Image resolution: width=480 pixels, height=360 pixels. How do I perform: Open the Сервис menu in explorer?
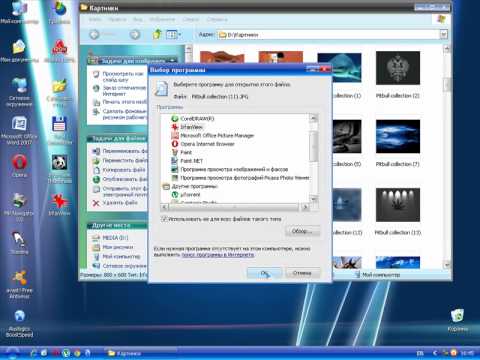point(191,19)
